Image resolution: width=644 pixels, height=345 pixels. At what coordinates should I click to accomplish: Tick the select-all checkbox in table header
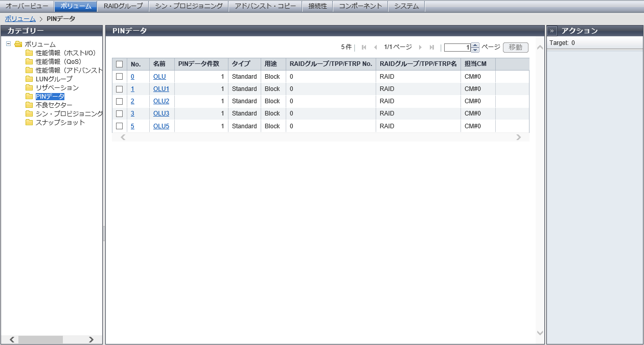120,64
